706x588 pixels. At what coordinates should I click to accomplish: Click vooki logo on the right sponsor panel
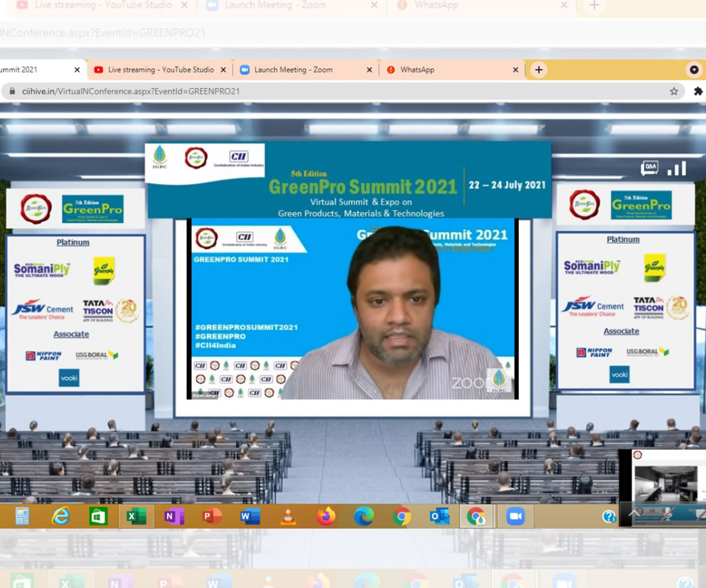point(620,375)
